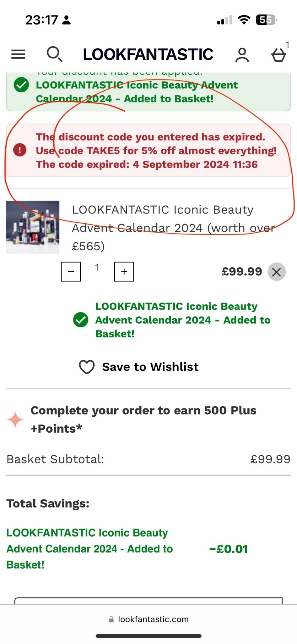The image size is (297, 644).
Task: Open the advent calendar product thumbnail
Action: coord(33,227)
